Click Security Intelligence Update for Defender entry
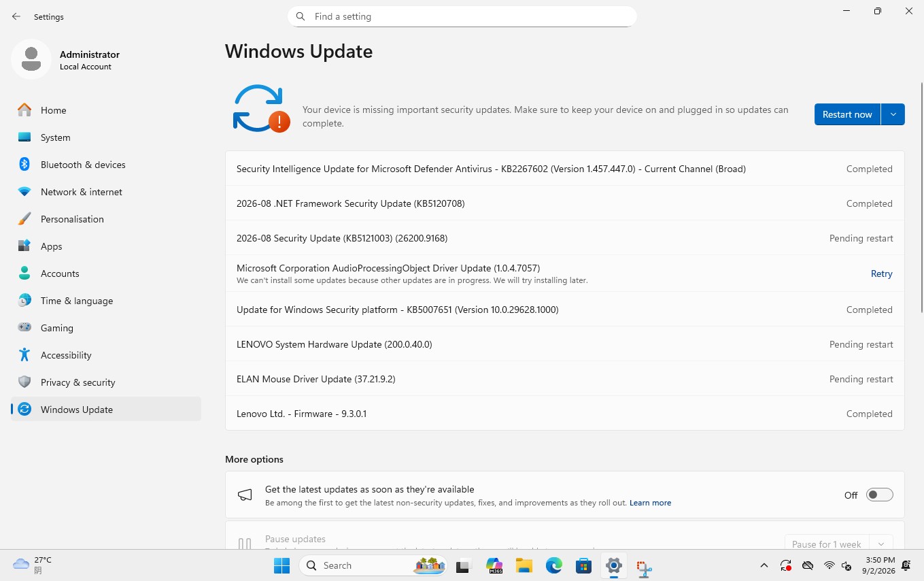 [564, 169]
